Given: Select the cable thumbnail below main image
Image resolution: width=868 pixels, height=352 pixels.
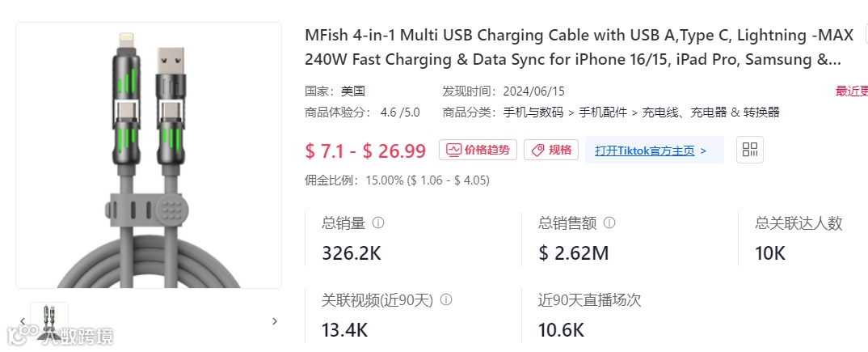Looking at the screenshot, I should (49, 321).
